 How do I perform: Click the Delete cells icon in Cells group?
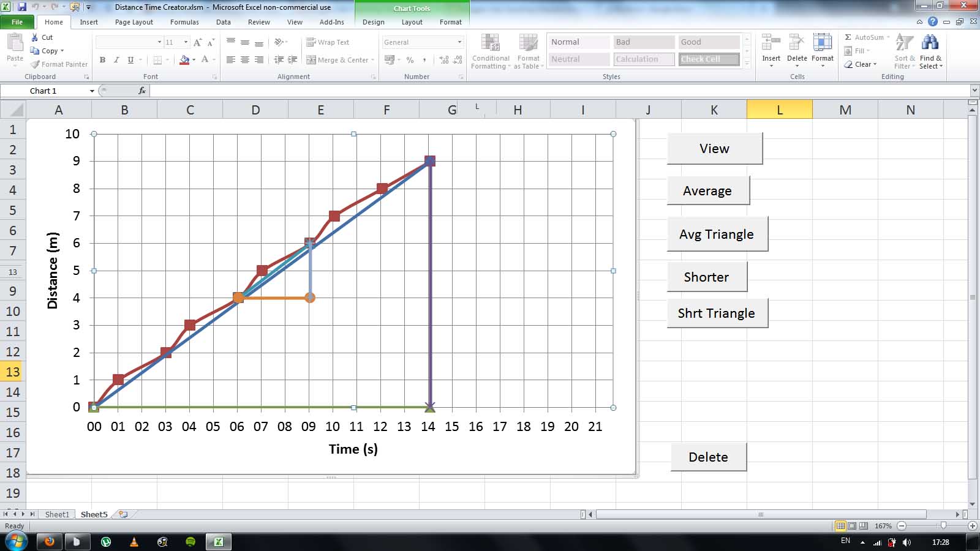(797, 43)
